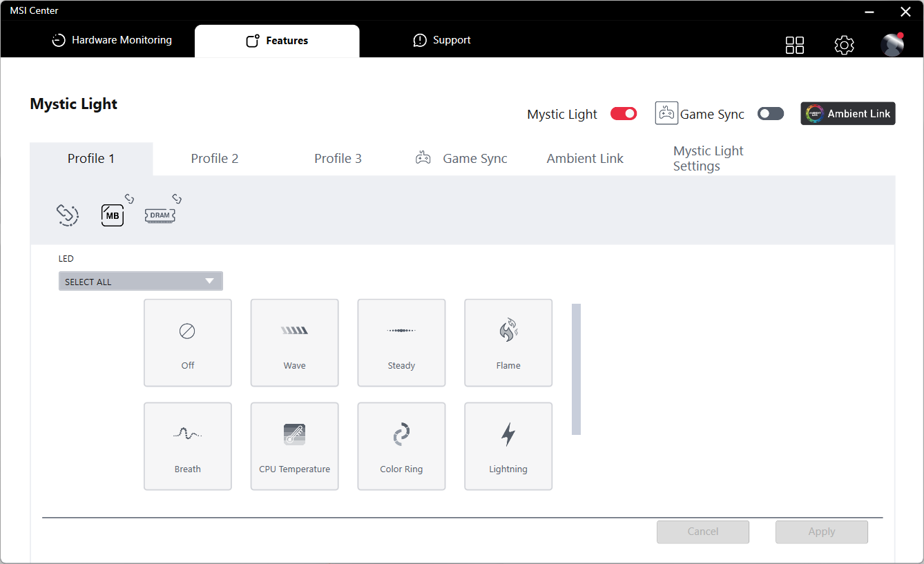Open the Ambient Link tab

click(585, 159)
